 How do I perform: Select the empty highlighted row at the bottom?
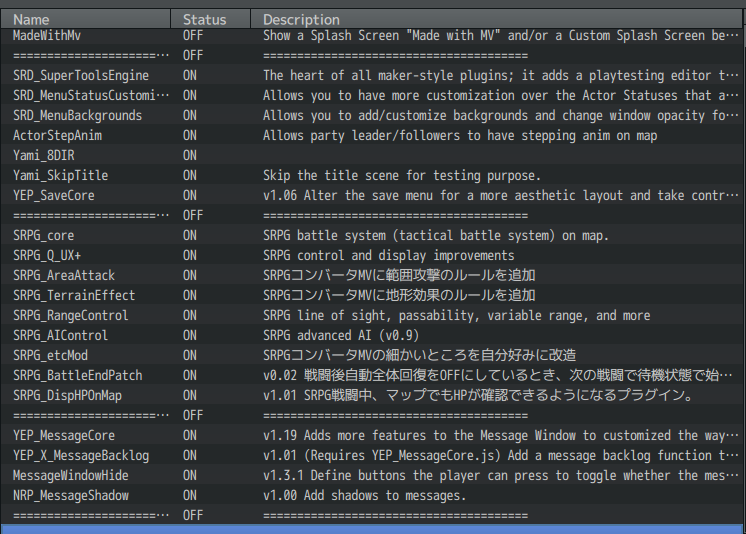click(x=372, y=529)
